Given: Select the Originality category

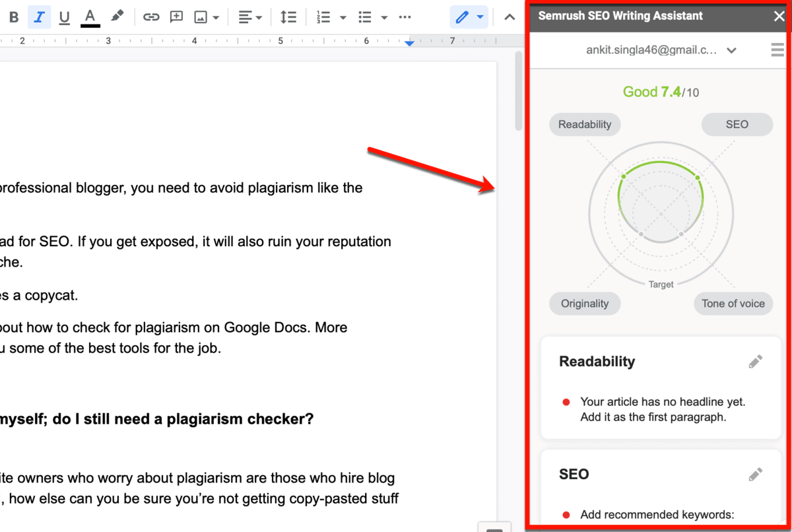Looking at the screenshot, I should 584,304.
